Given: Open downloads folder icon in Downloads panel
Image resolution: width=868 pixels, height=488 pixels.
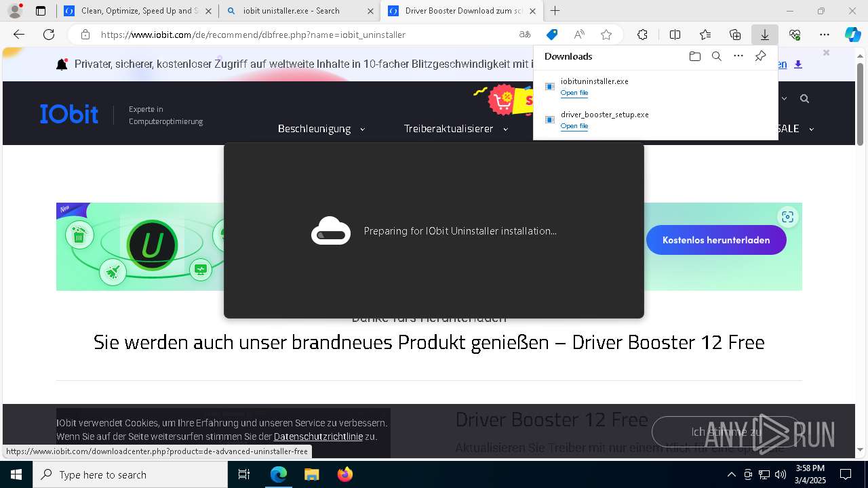Looking at the screenshot, I should click(694, 56).
